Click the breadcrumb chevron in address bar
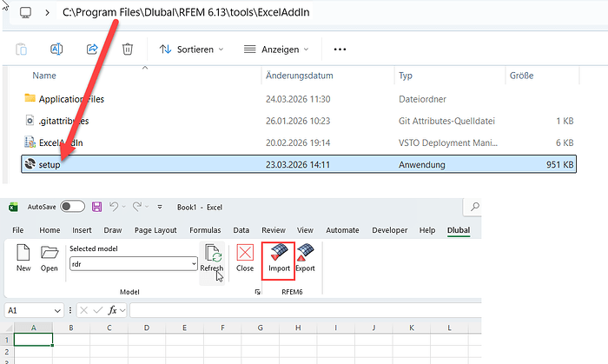 [x=47, y=12]
